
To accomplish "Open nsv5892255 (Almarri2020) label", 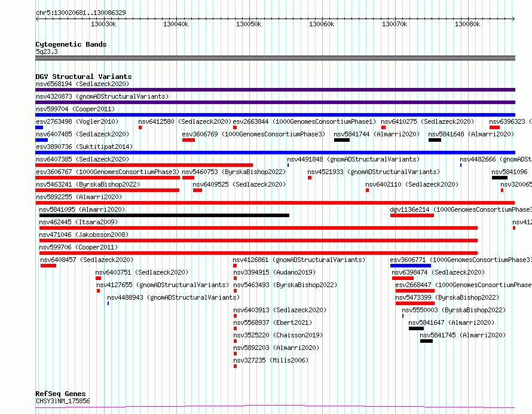I will click(x=79, y=197).
